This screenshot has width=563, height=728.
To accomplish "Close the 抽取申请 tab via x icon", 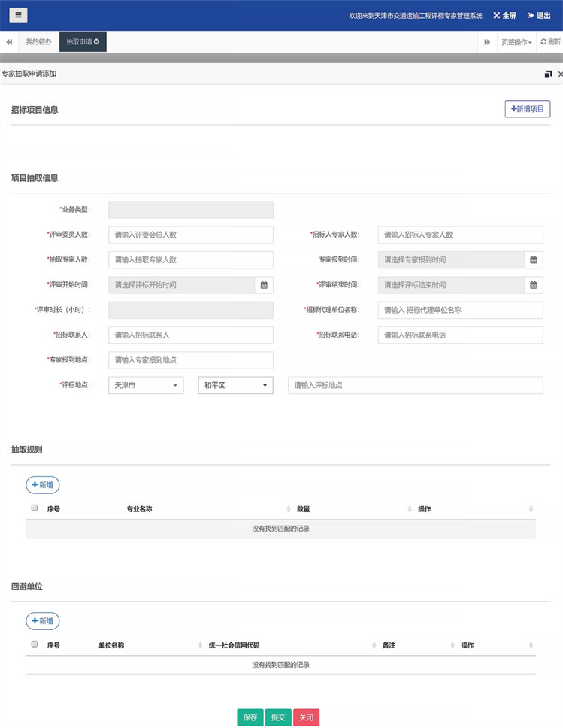I will [x=97, y=41].
